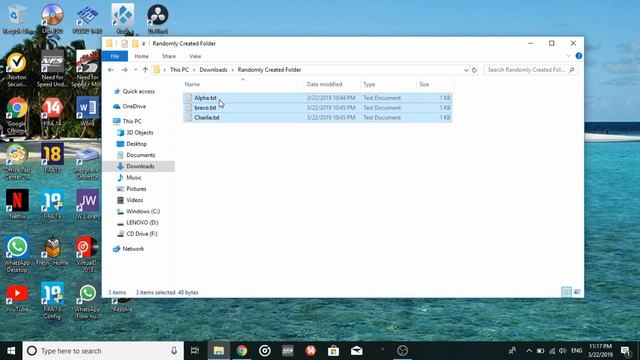Click 'This PC' in address breadcrumb

coord(179,70)
